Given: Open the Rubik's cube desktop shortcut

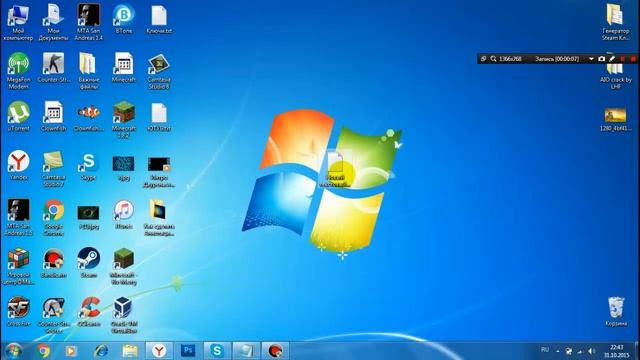Looking at the screenshot, I should click(18, 266).
